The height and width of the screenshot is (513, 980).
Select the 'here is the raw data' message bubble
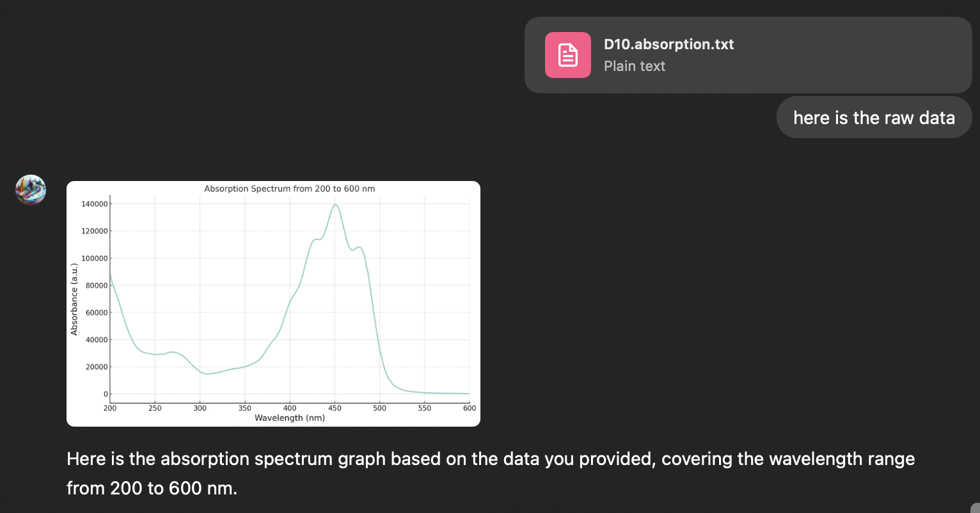874,117
